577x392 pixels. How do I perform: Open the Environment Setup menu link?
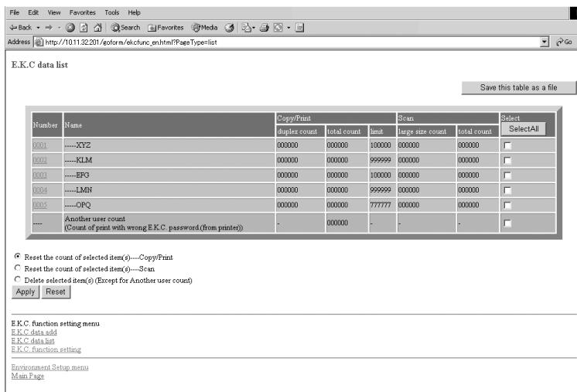(50, 367)
